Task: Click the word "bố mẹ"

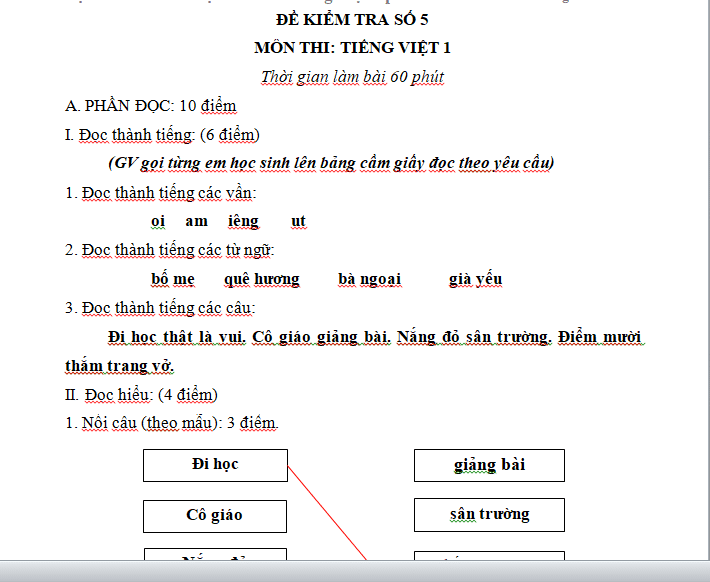Action: tap(172, 279)
